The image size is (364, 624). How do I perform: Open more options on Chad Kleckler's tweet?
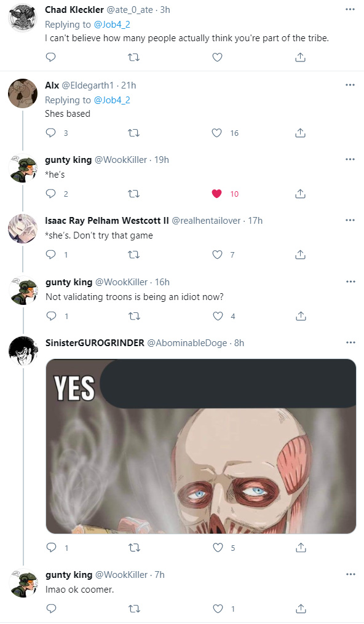click(x=350, y=10)
